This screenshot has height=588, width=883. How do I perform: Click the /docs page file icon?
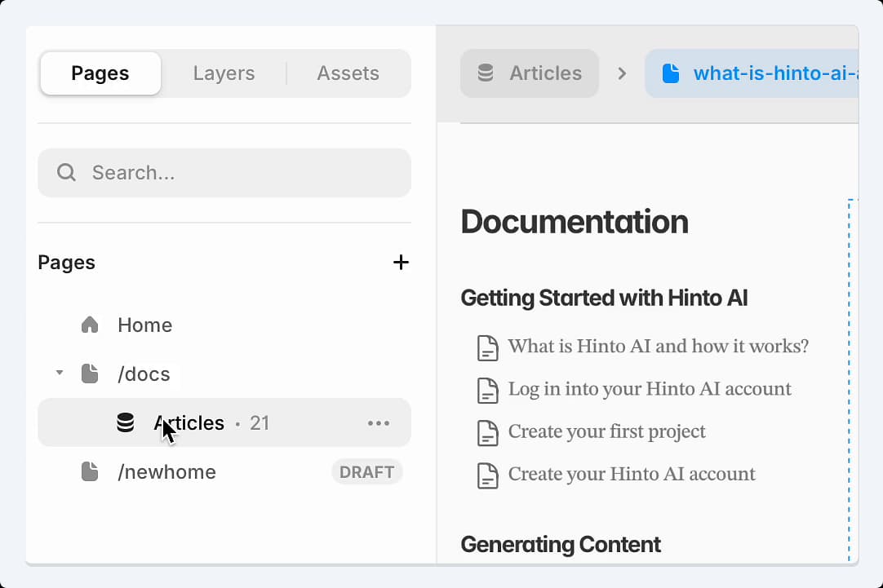(90, 374)
